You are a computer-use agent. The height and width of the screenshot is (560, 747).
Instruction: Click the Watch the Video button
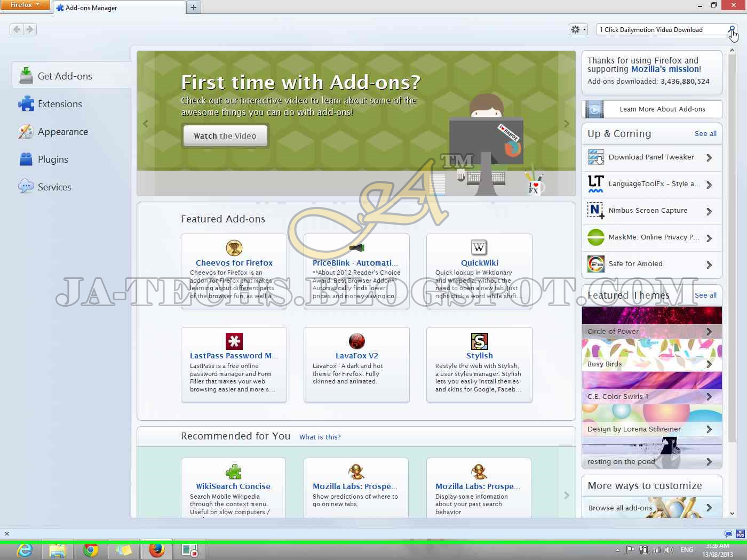225,136
